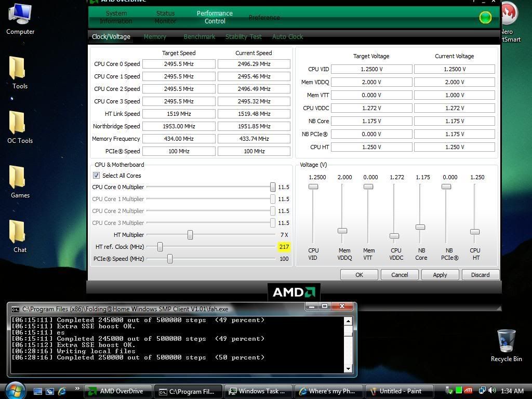Click CPU Core 0 Target Speed field
Image resolution: width=532 pixels, height=399 pixels.
click(x=179, y=64)
